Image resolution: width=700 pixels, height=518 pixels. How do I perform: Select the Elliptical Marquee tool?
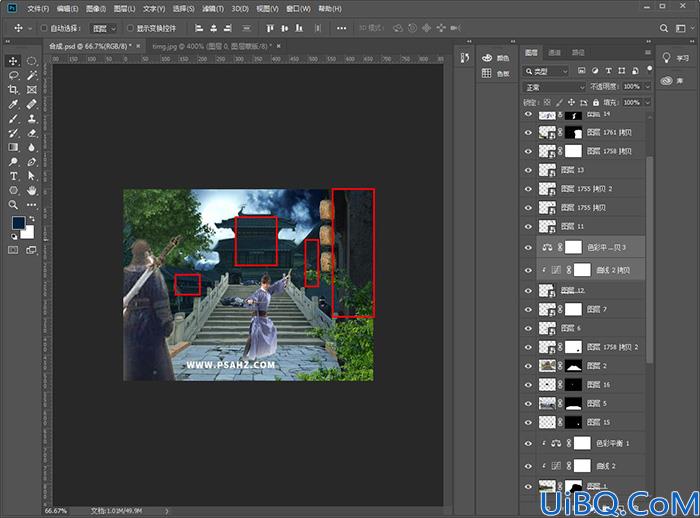coord(31,61)
